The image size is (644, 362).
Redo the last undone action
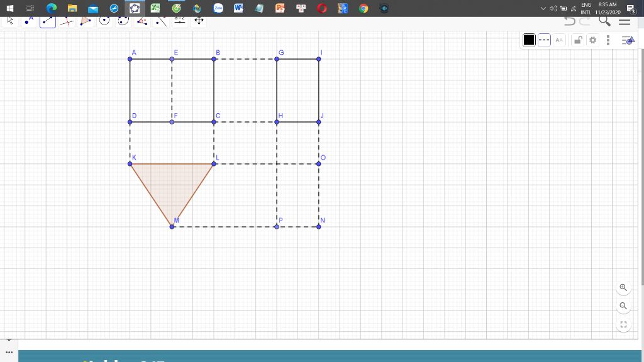[x=585, y=21]
